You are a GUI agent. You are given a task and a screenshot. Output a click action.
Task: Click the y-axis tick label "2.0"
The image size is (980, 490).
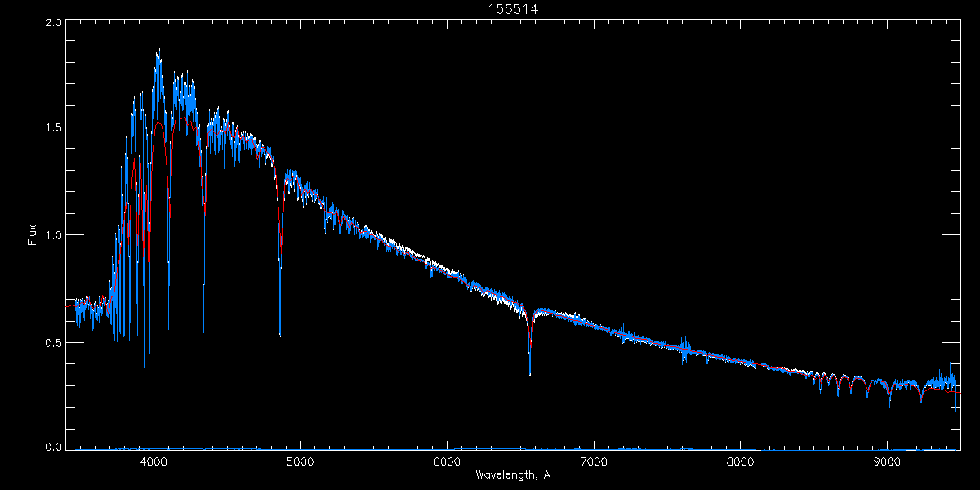[x=53, y=23]
